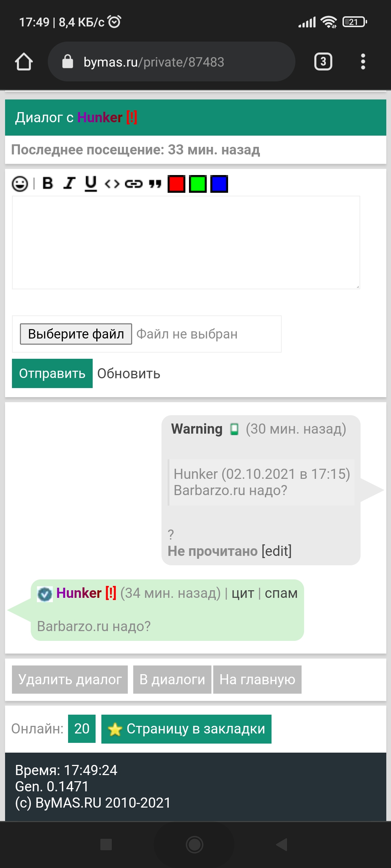Pick the blue text color

tap(219, 184)
